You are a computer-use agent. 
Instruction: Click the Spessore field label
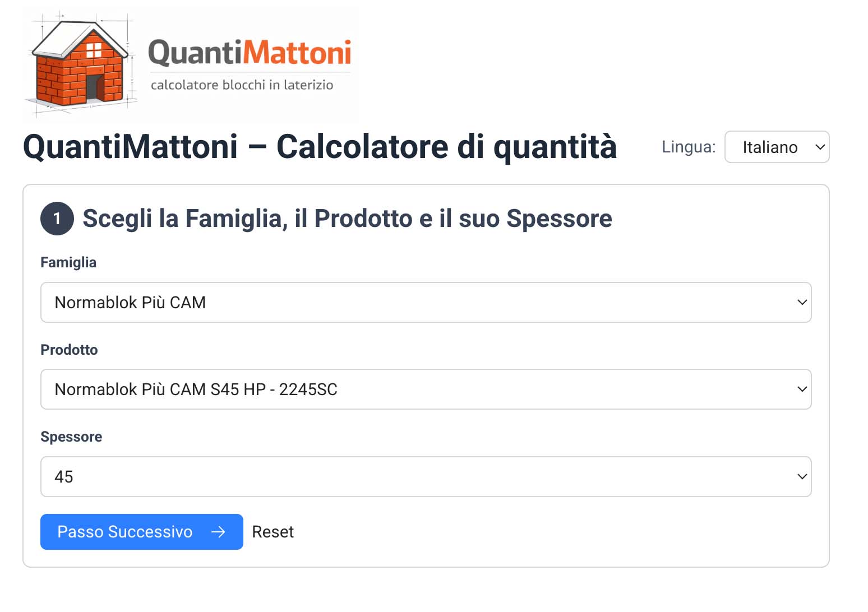coord(71,437)
